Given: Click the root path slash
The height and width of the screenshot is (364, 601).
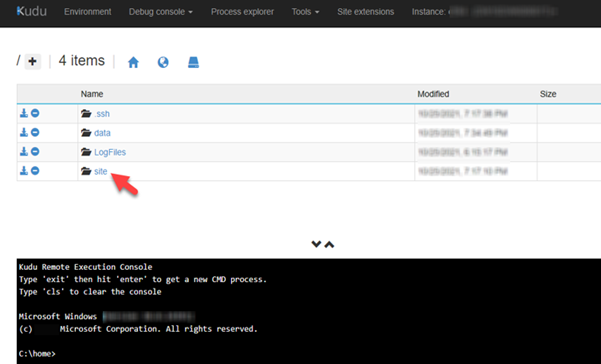Looking at the screenshot, I should [18, 61].
